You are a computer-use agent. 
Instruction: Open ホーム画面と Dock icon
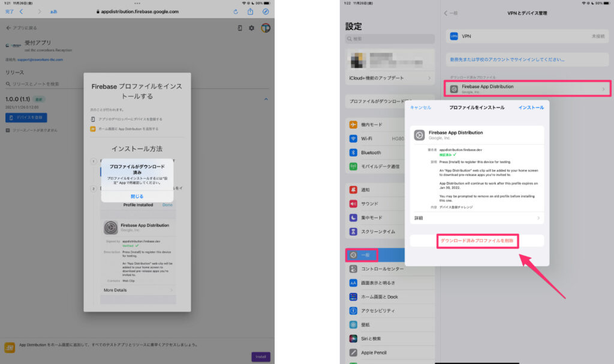(353, 297)
